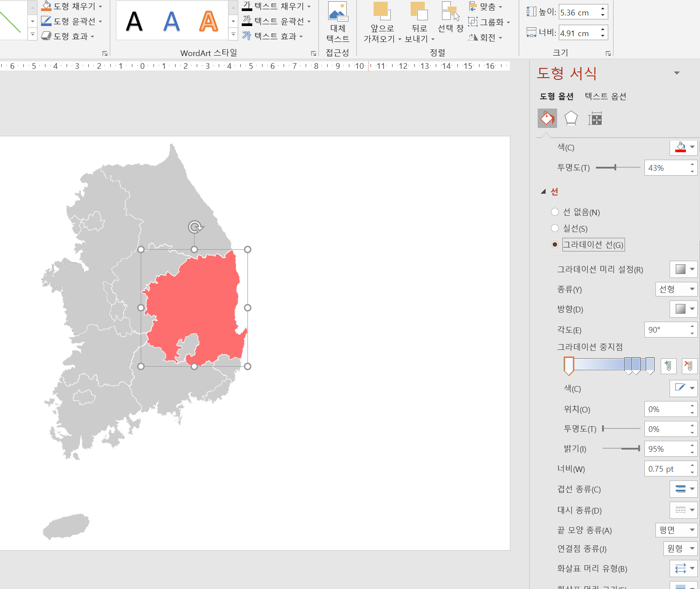Screen dimensions: 700x589
Task: Adjust the fill 투명도 transparency slider
Action: pyautogui.click(x=615, y=167)
